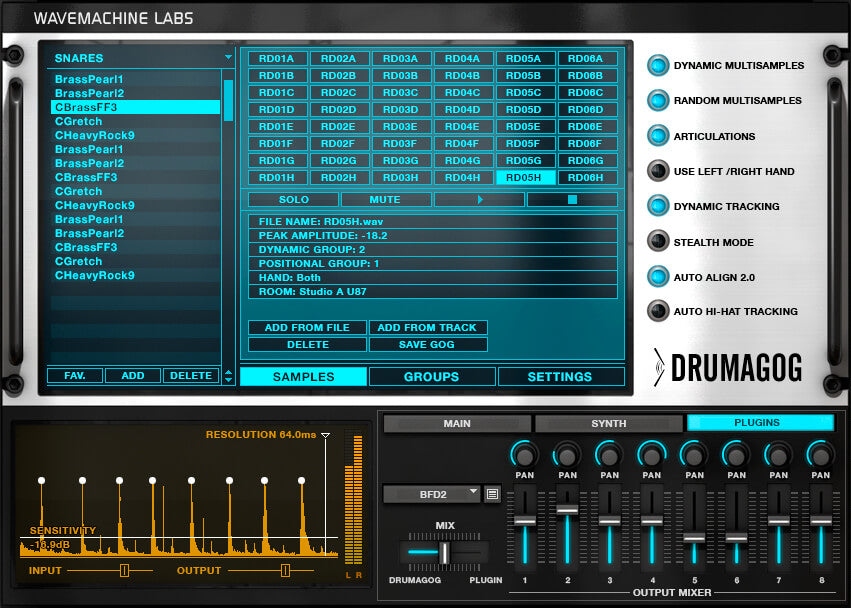Image resolution: width=851 pixels, height=608 pixels.
Task: Solo the selected sample
Action: tap(292, 199)
